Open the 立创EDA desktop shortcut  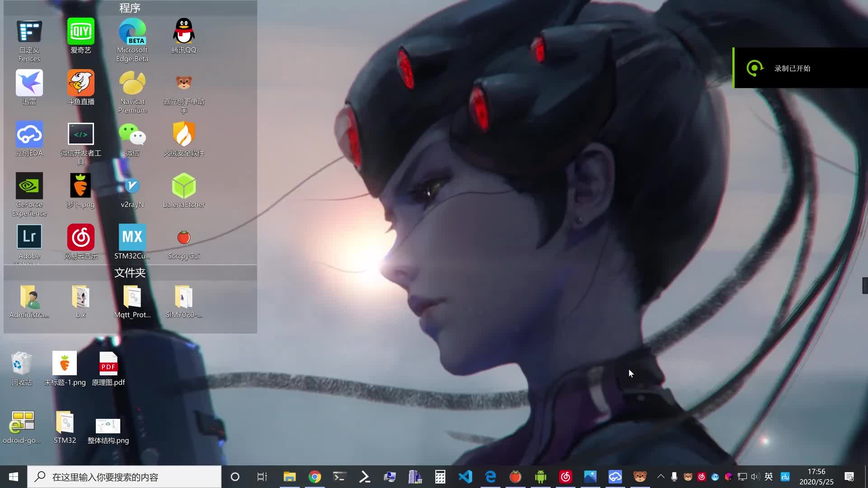[x=29, y=139]
